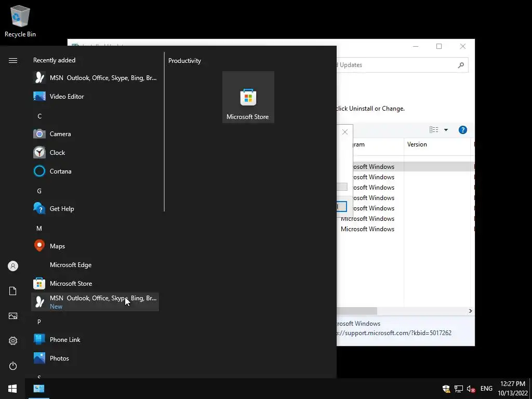Maximize the Installed Updates window

tap(439, 46)
